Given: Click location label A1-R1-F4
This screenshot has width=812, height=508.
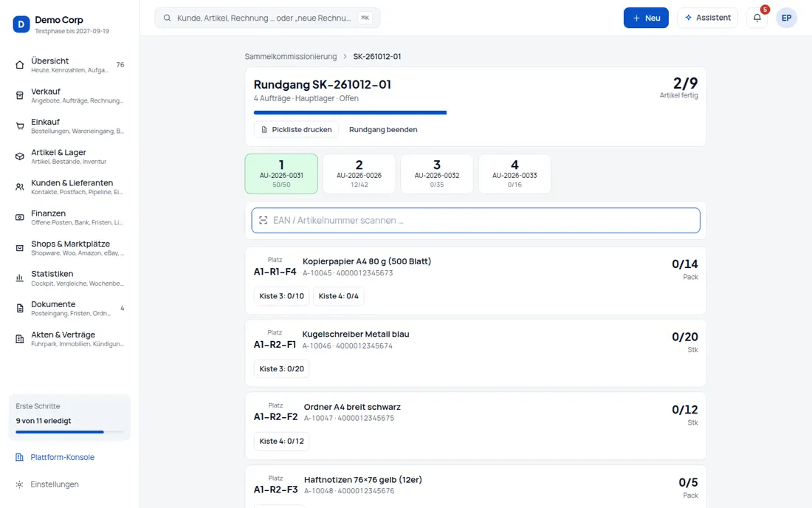Looking at the screenshot, I should pyautogui.click(x=275, y=271).
